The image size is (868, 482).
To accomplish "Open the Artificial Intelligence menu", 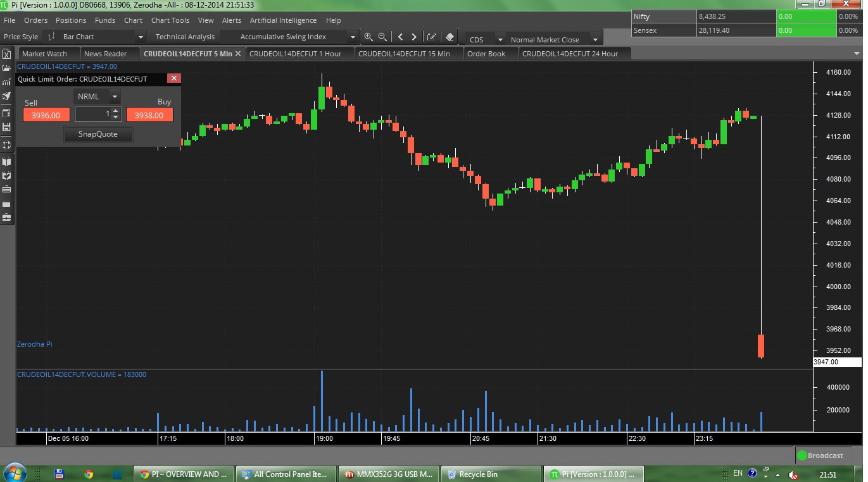I will point(283,20).
